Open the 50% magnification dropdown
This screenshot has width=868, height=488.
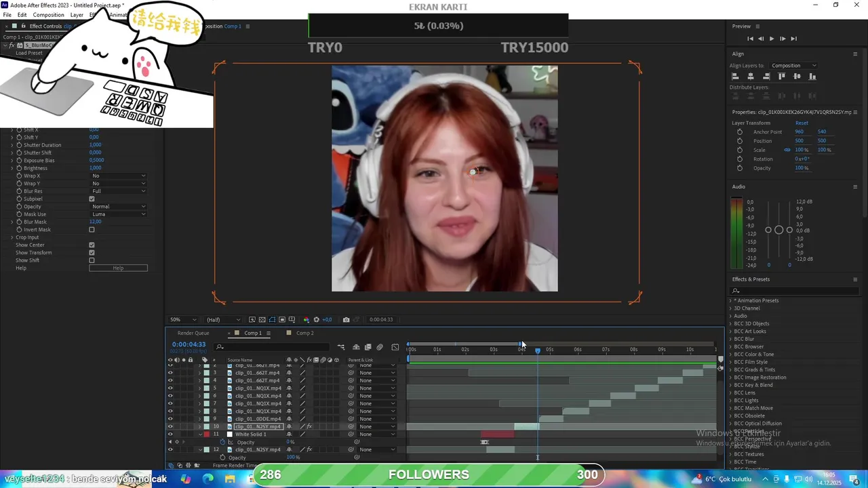[182, 320]
